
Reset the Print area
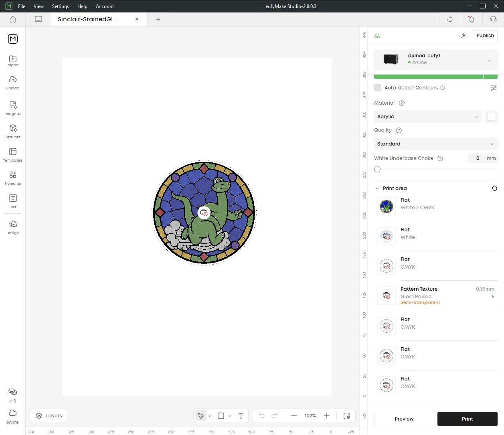pyautogui.click(x=494, y=188)
